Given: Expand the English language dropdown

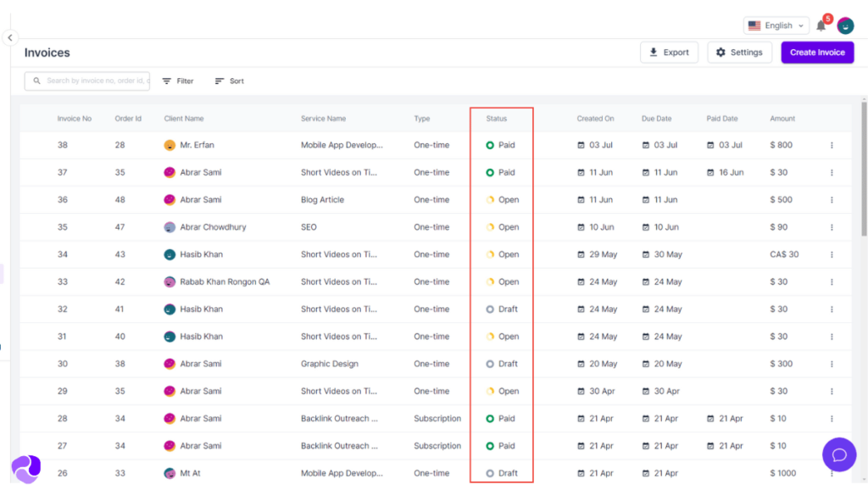Looking at the screenshot, I should [776, 25].
